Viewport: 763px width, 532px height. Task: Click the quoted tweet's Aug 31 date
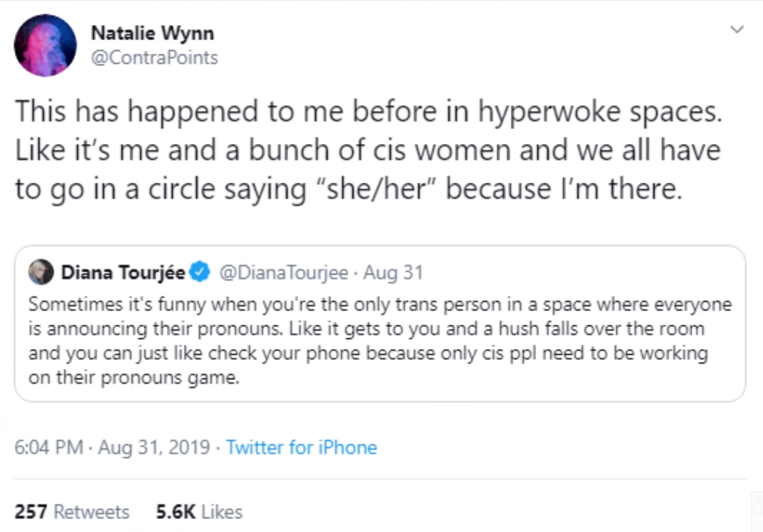393,272
